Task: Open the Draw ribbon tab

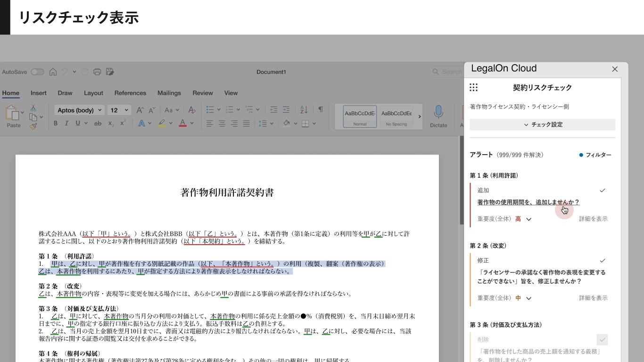Action: pyautogui.click(x=65, y=93)
